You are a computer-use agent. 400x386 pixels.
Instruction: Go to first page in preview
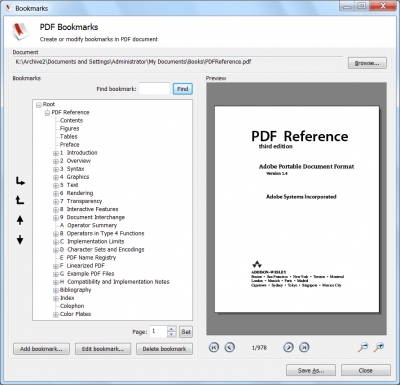click(x=214, y=347)
